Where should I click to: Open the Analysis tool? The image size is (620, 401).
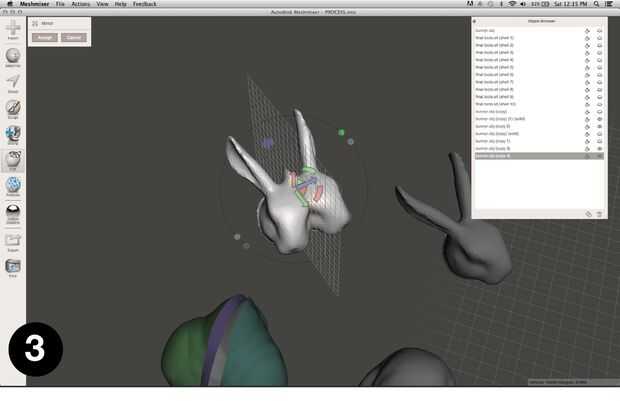13,187
